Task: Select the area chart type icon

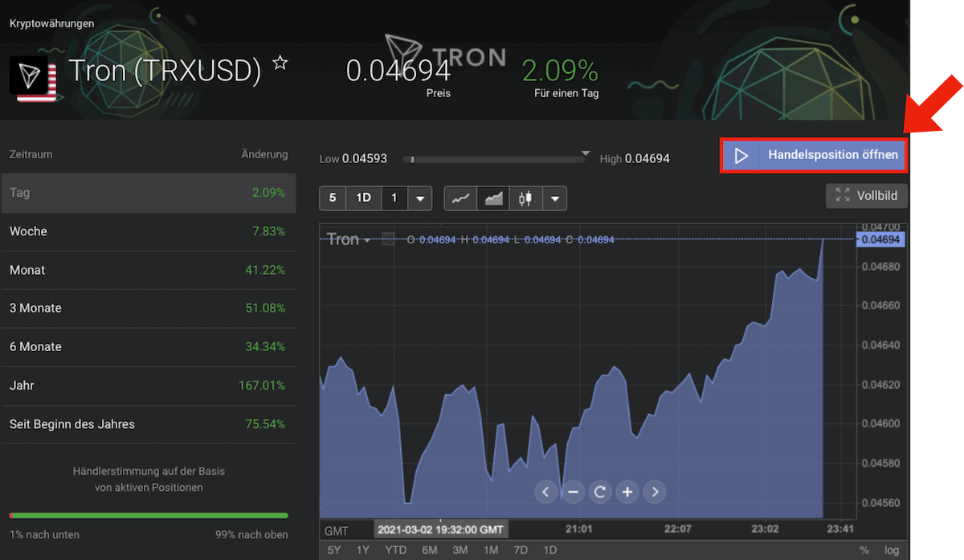Action: point(493,198)
